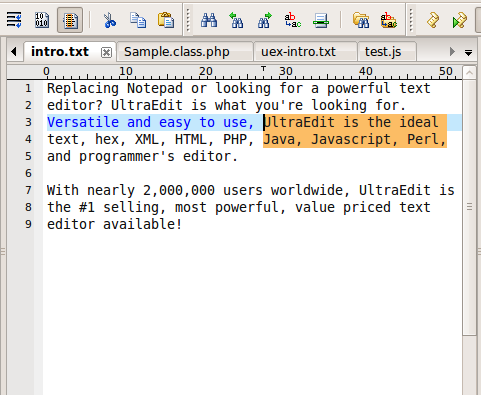Screen dimensions: 481x395
Task: Click "2,000,000" on line 7
Action: tap(179, 190)
